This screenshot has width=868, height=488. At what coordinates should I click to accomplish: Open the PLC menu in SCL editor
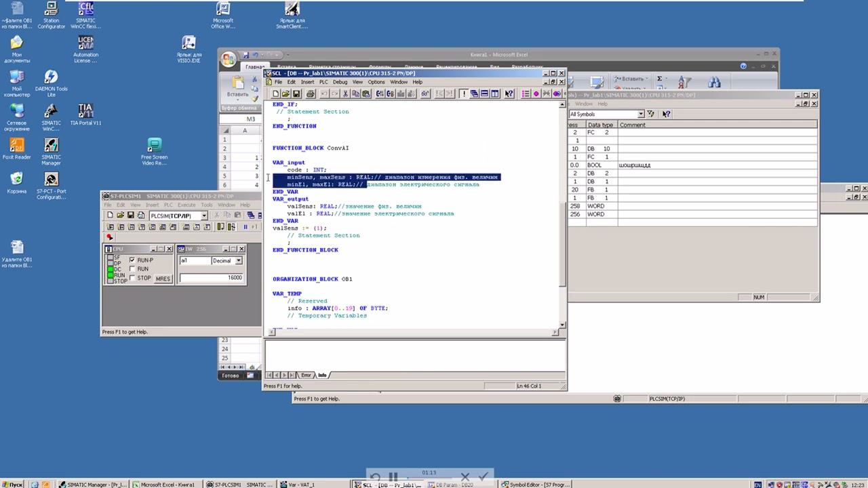323,82
